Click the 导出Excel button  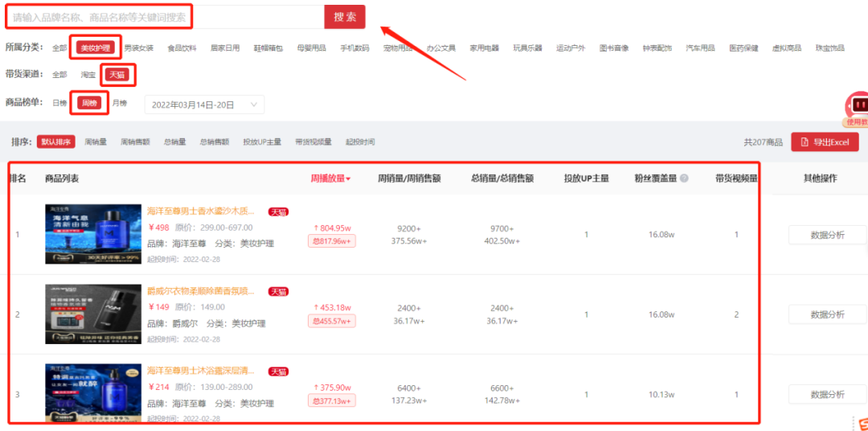coord(825,142)
